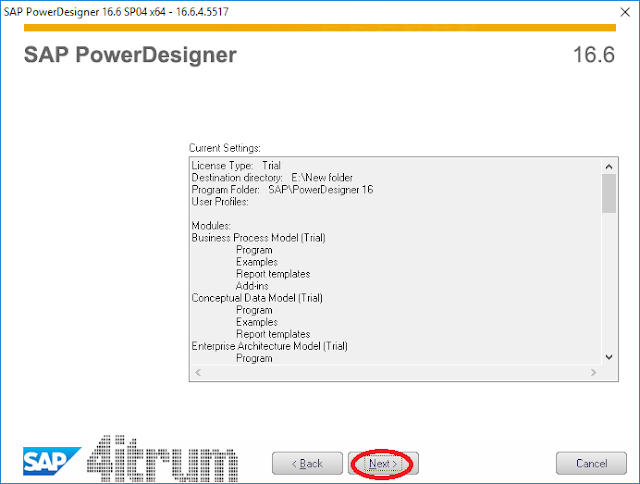640x484 pixels.
Task: Cancel the PowerDesigner setup
Action: (x=591, y=463)
